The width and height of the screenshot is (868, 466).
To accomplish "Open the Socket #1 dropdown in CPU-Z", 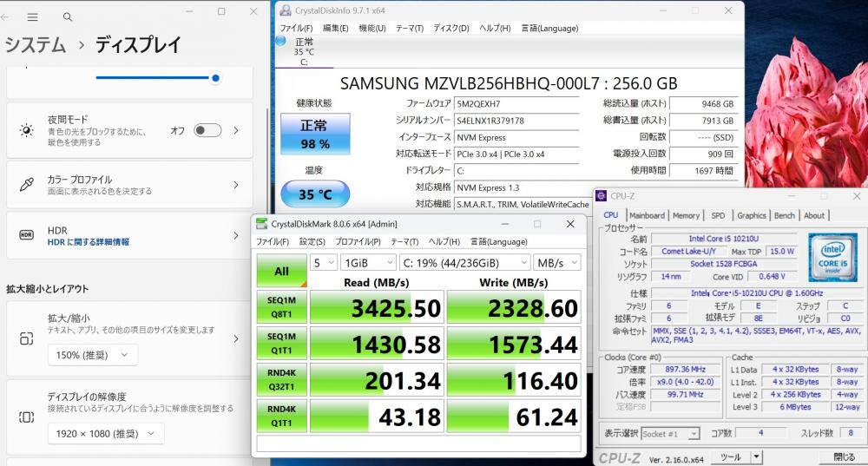I will (x=670, y=434).
